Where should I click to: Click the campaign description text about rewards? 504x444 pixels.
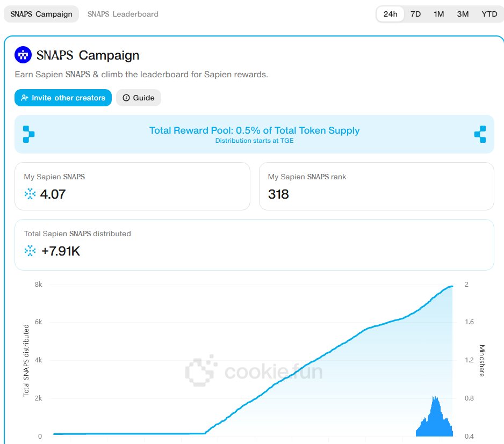pos(141,75)
